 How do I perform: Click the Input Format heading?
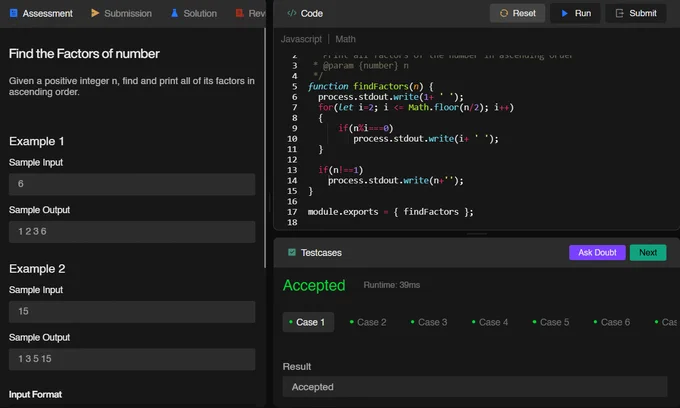point(35,395)
